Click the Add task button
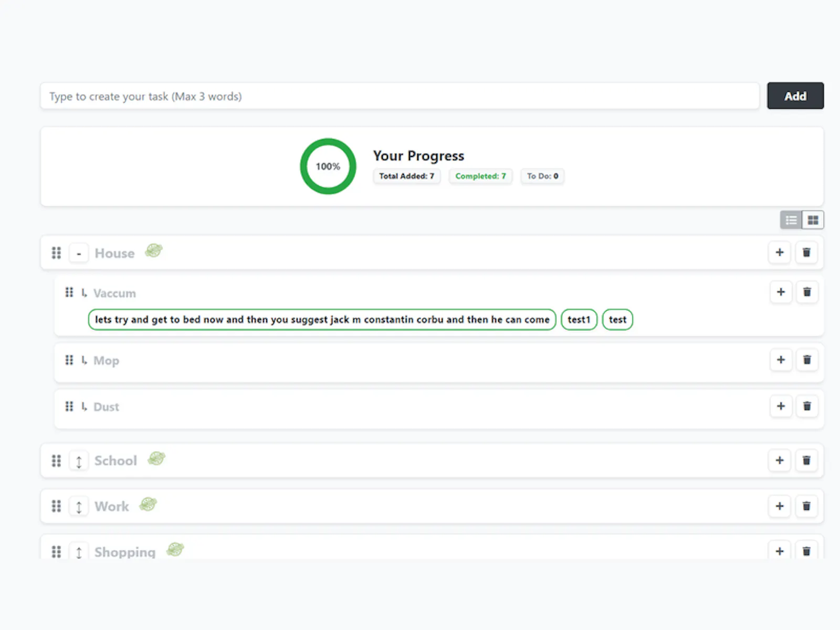Screen dimensions: 840x630 pyautogui.click(x=795, y=96)
